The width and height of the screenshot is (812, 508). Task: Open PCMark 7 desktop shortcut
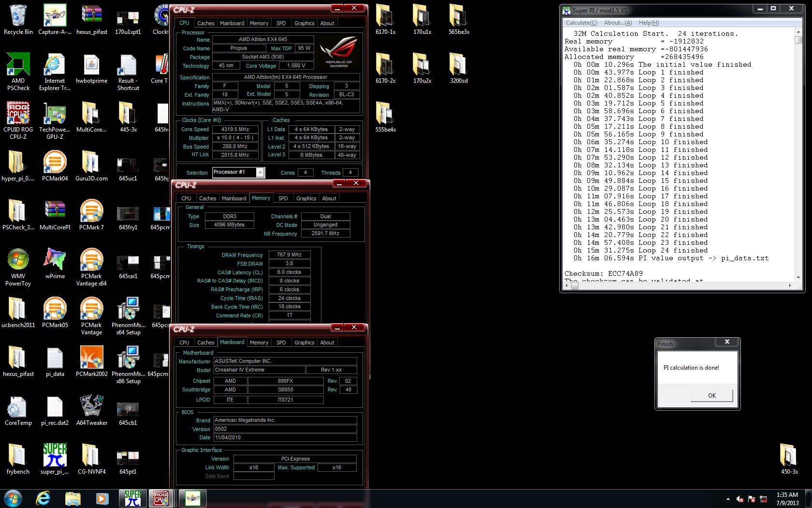(91, 215)
